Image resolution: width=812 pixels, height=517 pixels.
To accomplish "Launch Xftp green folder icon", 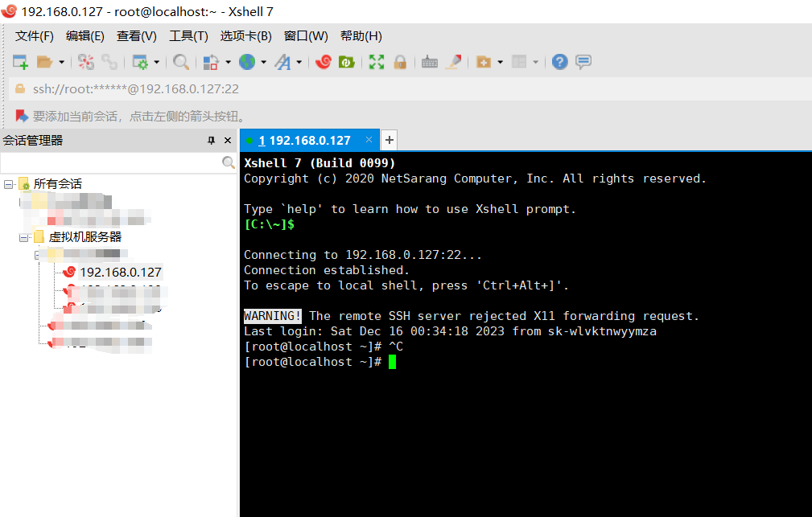I will tap(346, 62).
